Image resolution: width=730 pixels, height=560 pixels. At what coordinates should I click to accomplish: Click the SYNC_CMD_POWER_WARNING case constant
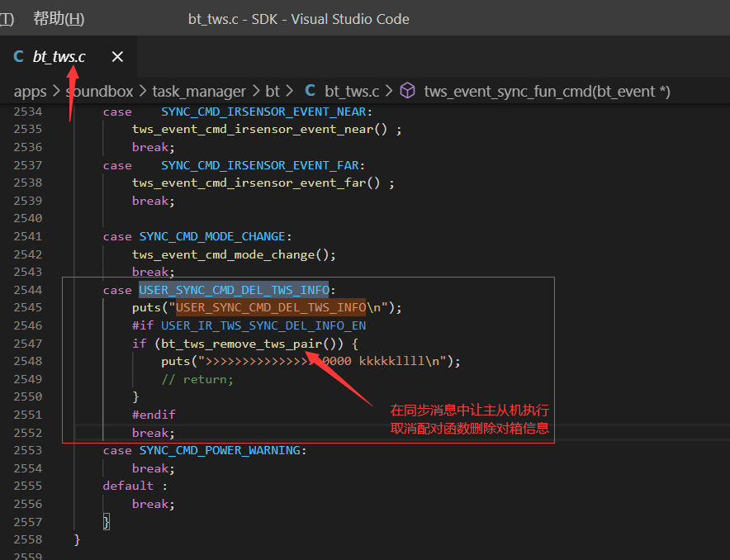(220, 451)
